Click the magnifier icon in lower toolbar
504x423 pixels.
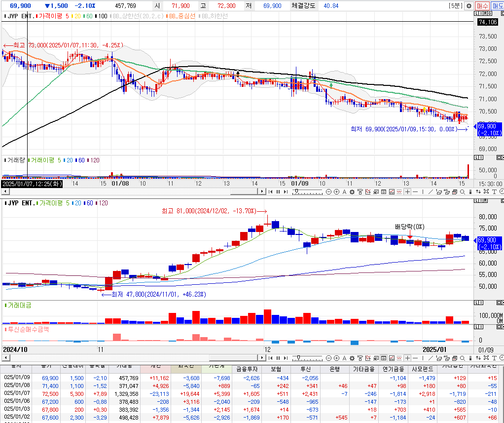click(463, 358)
